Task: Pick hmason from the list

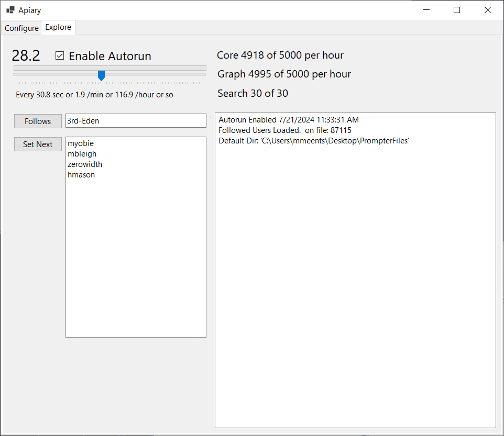Action: click(81, 174)
